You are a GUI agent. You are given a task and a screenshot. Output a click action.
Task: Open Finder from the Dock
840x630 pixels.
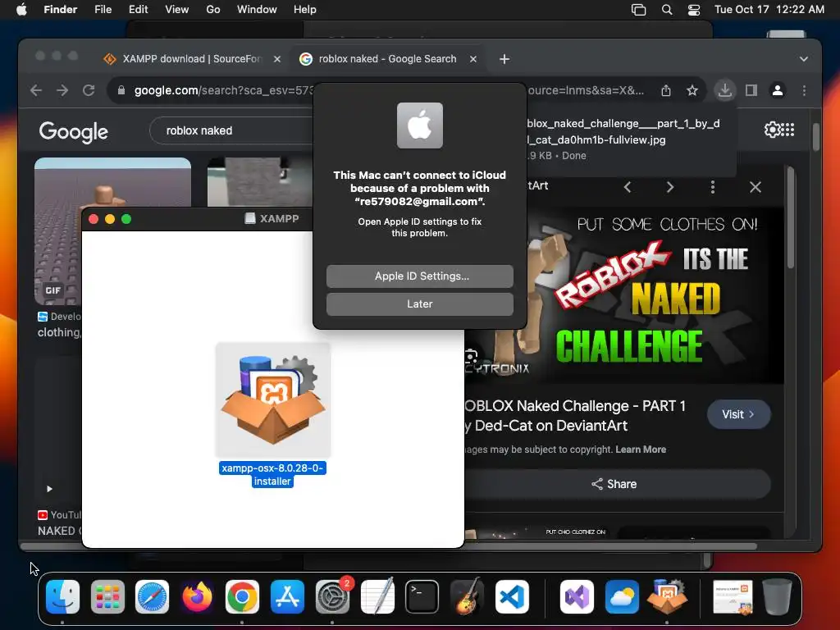pos(62,596)
